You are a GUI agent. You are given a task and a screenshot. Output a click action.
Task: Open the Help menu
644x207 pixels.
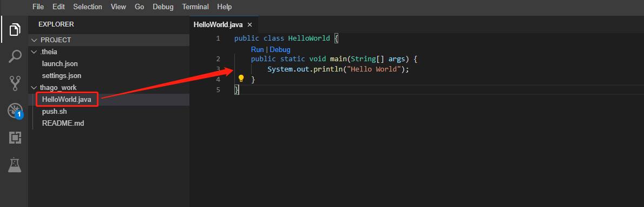(x=224, y=7)
